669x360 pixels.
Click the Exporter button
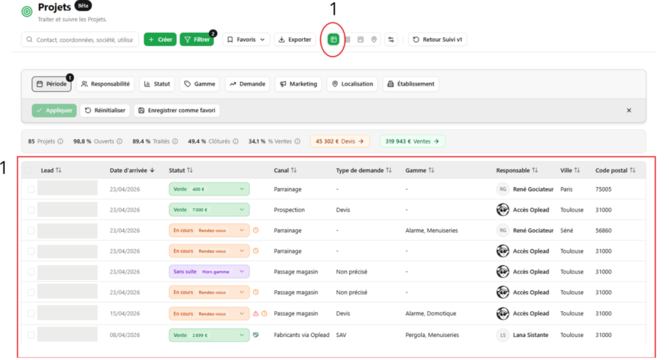tap(295, 40)
